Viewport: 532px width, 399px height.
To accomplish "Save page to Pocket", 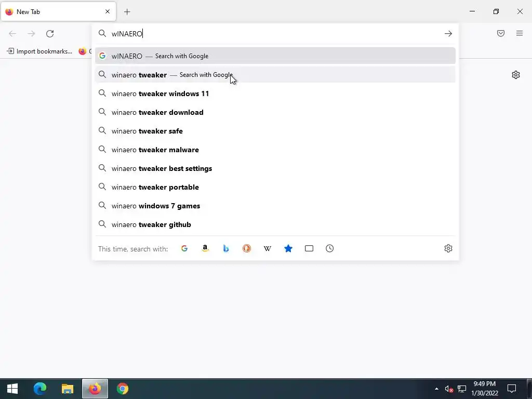I will [x=501, y=33].
